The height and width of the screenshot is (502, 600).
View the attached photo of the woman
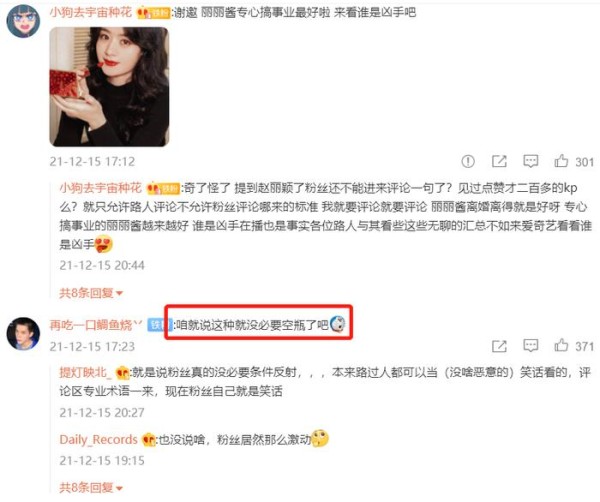pyautogui.click(x=109, y=87)
